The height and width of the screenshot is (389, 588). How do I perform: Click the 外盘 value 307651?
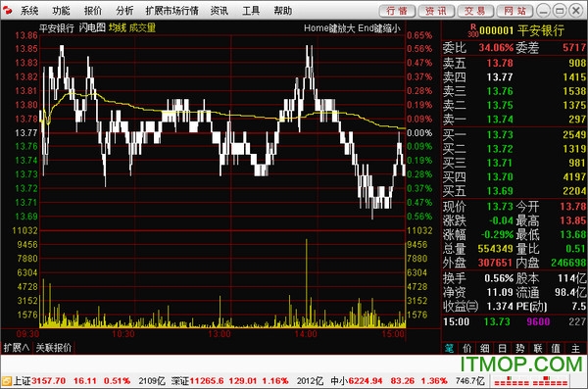coord(495,263)
